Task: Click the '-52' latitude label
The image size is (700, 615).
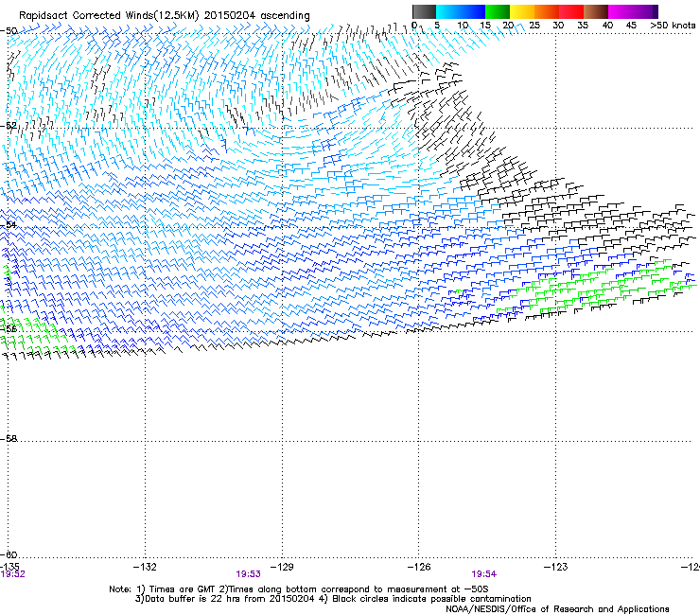Action: 9,126
